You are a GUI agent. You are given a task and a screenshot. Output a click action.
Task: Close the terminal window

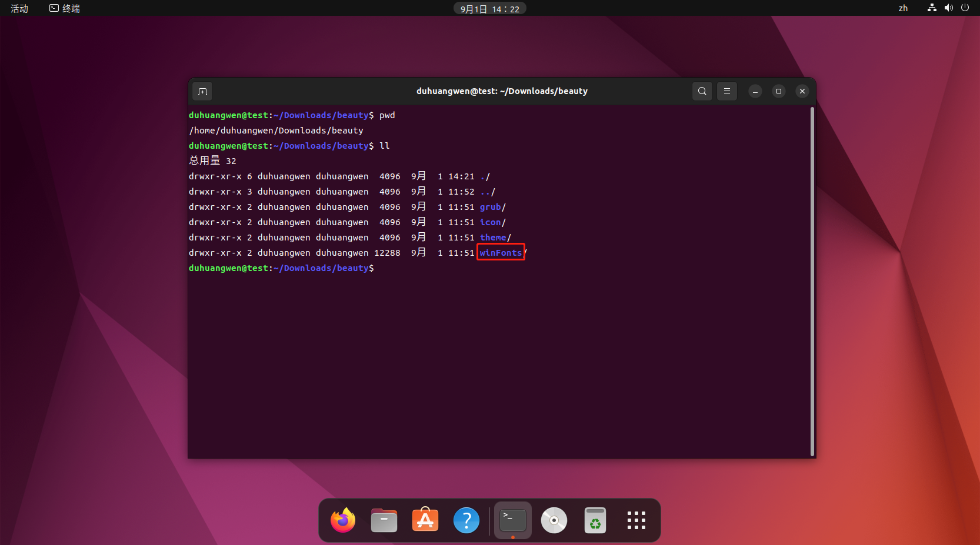coord(802,91)
